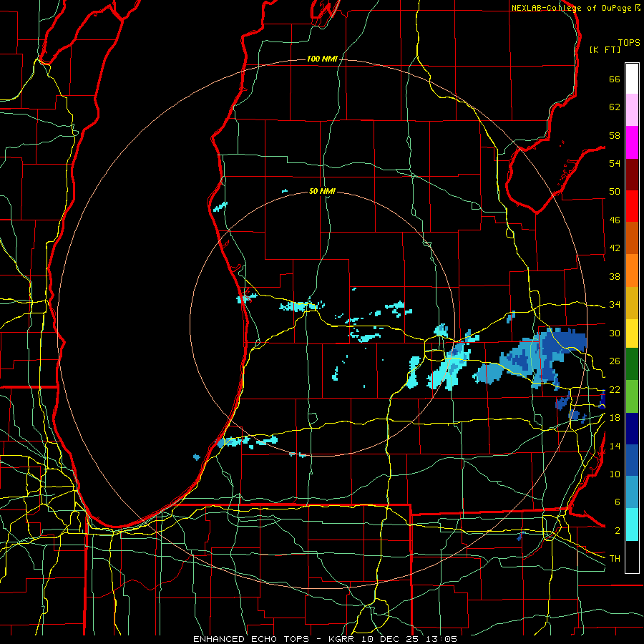Click the TOPS legend title

coord(629,43)
